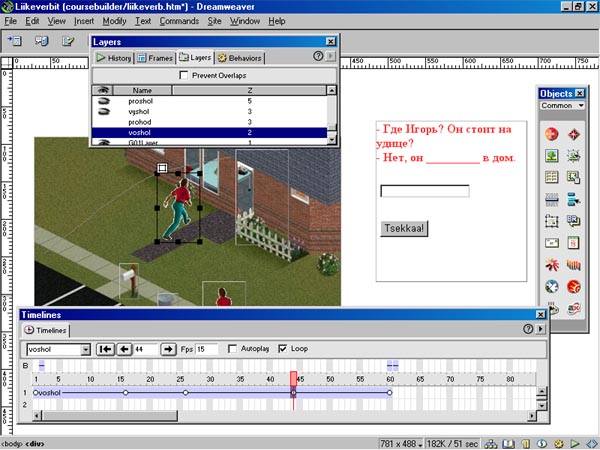Click the text input field above Tsekkaa!
The width and height of the screenshot is (600, 450).
click(425, 191)
